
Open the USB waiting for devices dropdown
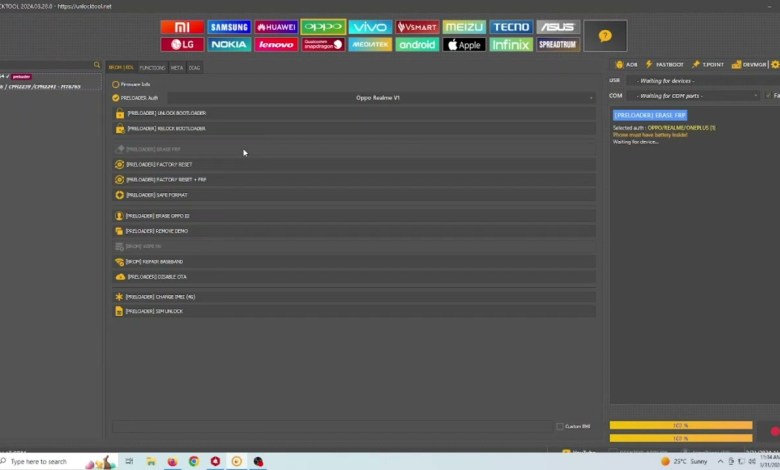pyautogui.click(x=695, y=80)
